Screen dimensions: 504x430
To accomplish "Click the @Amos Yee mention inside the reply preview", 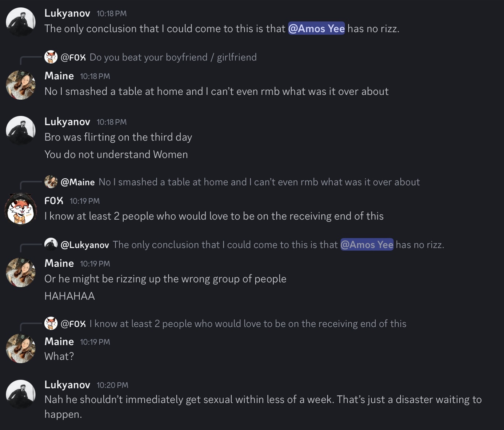I will (x=367, y=244).
